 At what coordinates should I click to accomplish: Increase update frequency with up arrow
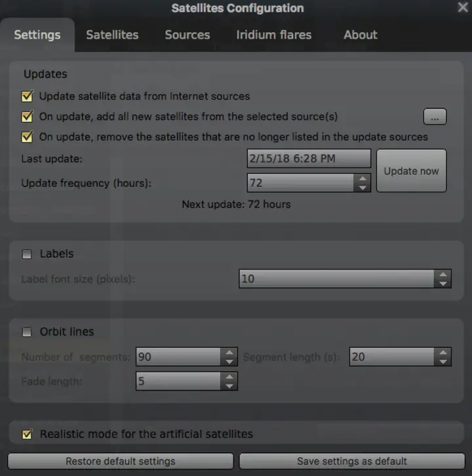click(363, 178)
